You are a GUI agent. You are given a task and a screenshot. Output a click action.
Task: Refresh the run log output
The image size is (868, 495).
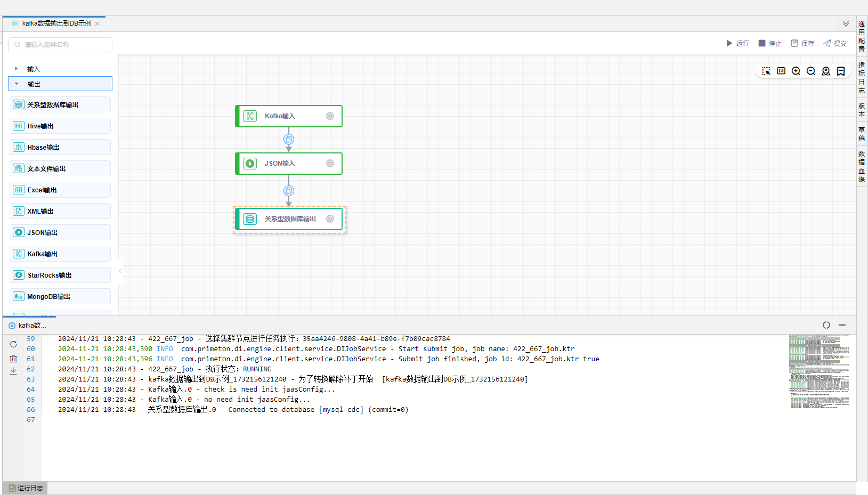pyautogui.click(x=13, y=344)
